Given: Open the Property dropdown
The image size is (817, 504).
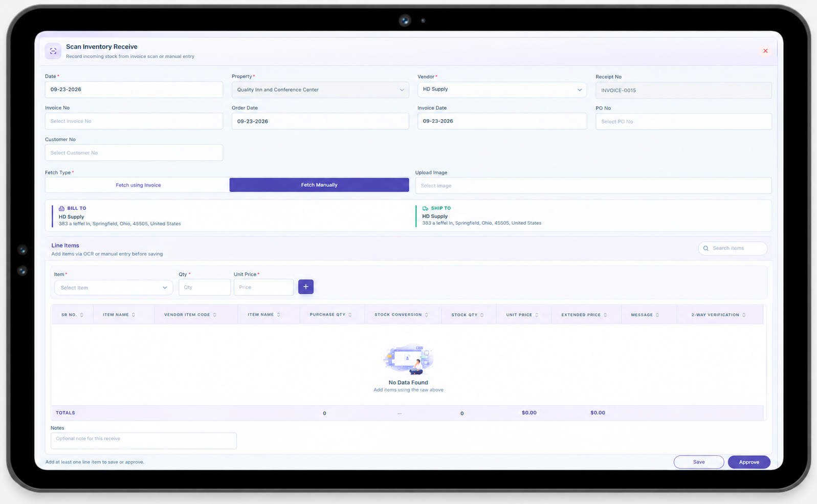Looking at the screenshot, I should (x=320, y=90).
